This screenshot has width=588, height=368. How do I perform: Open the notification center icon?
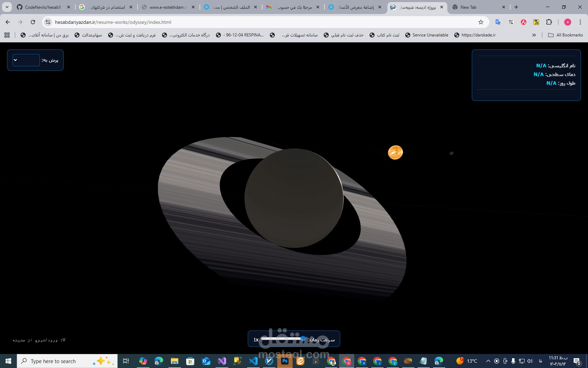point(577,361)
